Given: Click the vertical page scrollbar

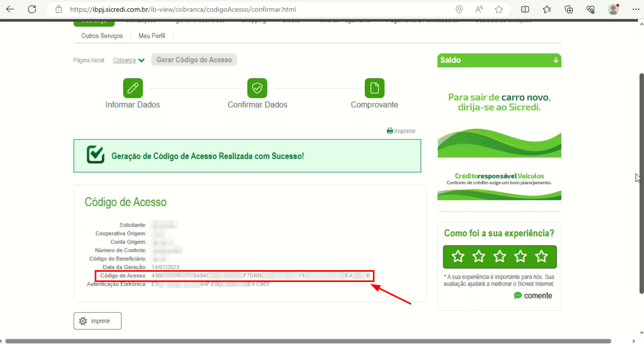Looking at the screenshot, I should 642,183.
